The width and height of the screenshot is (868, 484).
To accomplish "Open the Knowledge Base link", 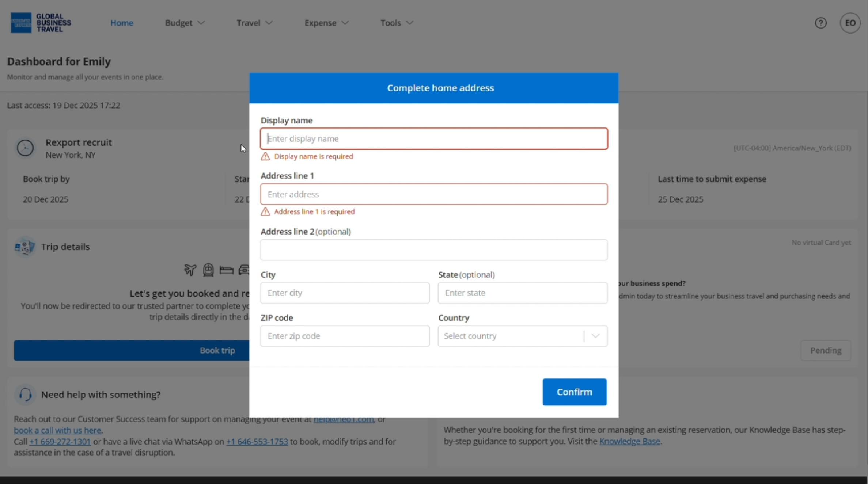I will [x=629, y=441].
